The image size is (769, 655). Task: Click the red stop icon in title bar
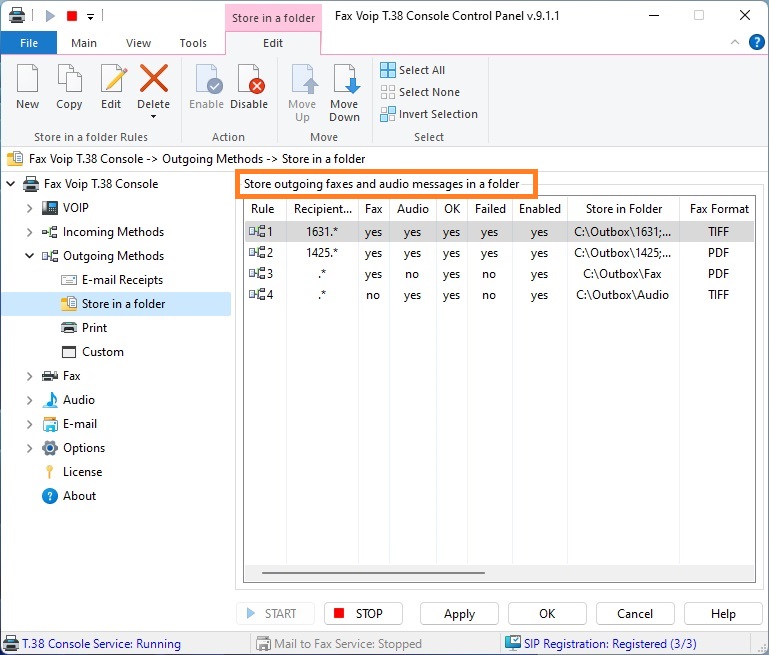pyautogui.click(x=72, y=16)
